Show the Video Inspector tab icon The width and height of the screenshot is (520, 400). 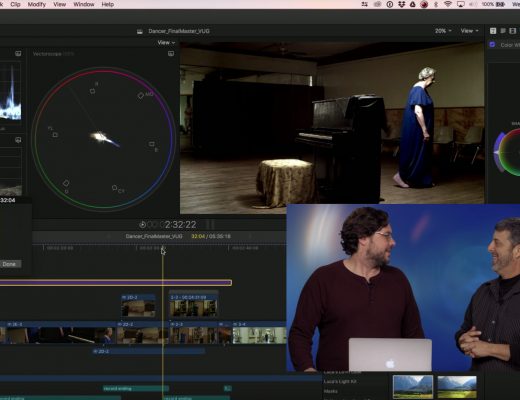[x=493, y=31]
